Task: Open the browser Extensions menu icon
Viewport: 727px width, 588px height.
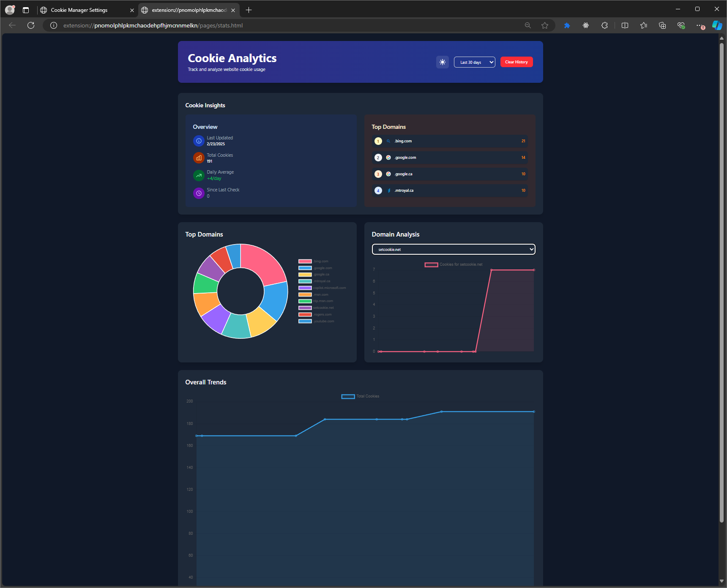Action: (x=604, y=25)
